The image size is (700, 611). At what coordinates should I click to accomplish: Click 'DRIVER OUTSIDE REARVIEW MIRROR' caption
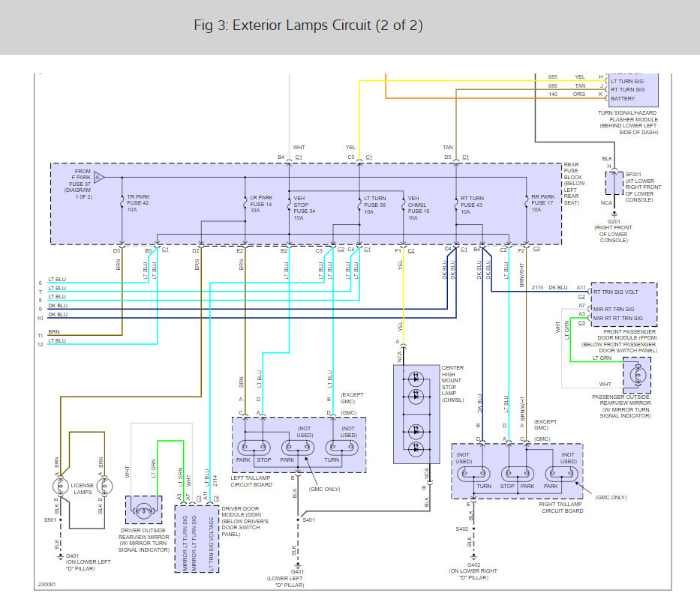click(x=143, y=540)
